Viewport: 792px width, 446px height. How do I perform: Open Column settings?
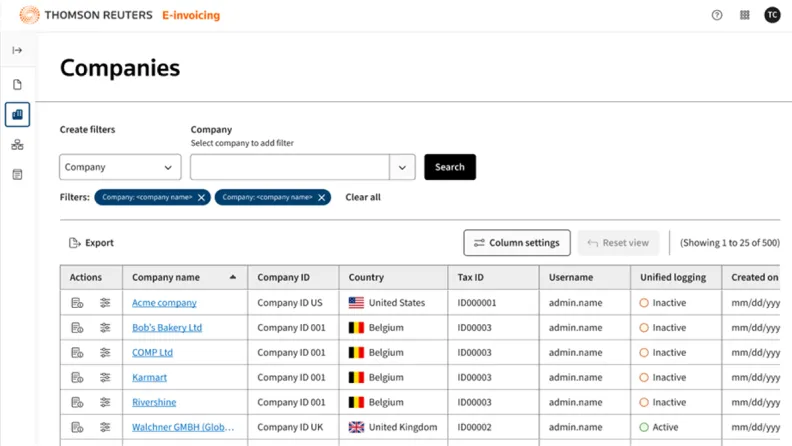(517, 243)
